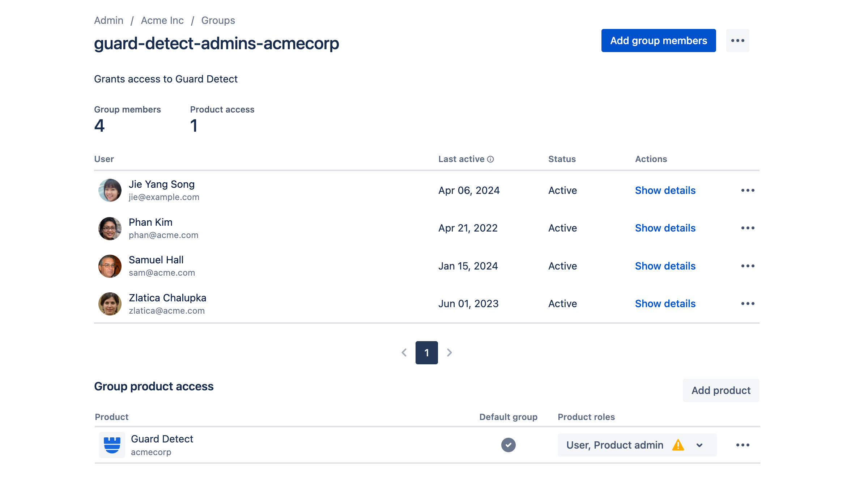The height and width of the screenshot is (492, 868).
Task: Click the three-dot menu at top right
Action: tap(738, 41)
